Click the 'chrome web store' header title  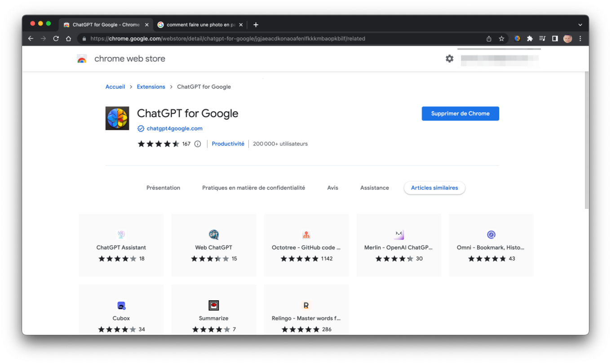point(130,59)
